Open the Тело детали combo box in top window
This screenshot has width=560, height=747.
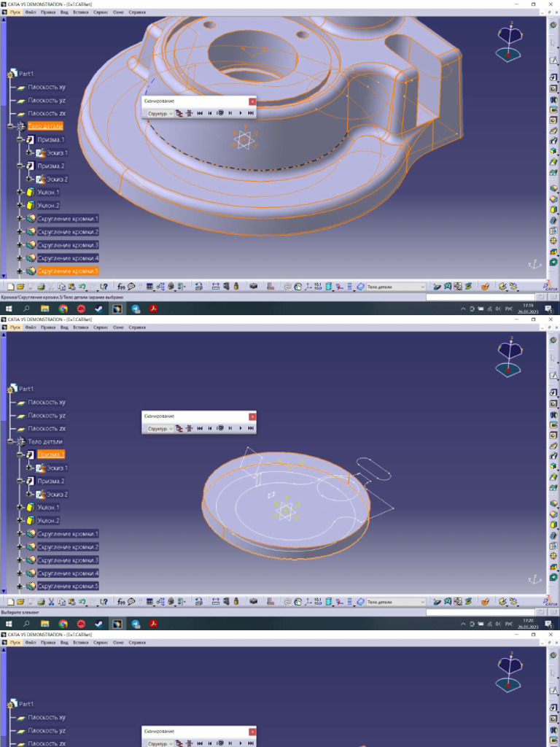coord(396,287)
